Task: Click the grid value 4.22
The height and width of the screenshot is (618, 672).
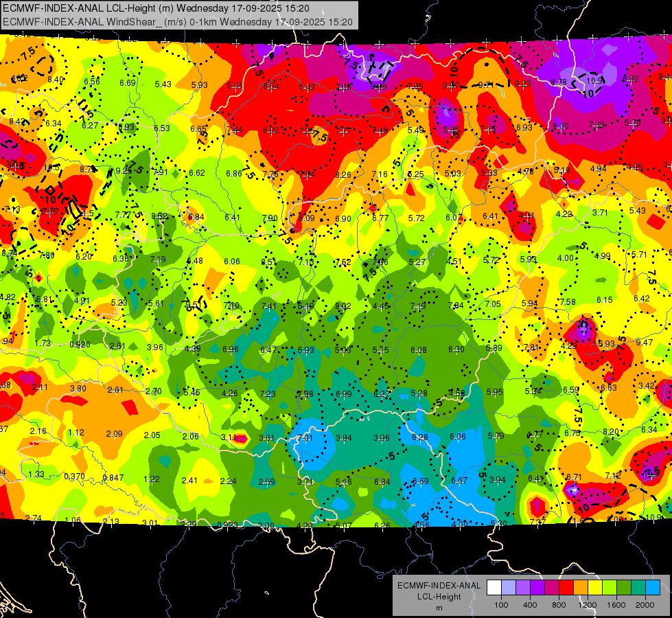Action: 564,214
